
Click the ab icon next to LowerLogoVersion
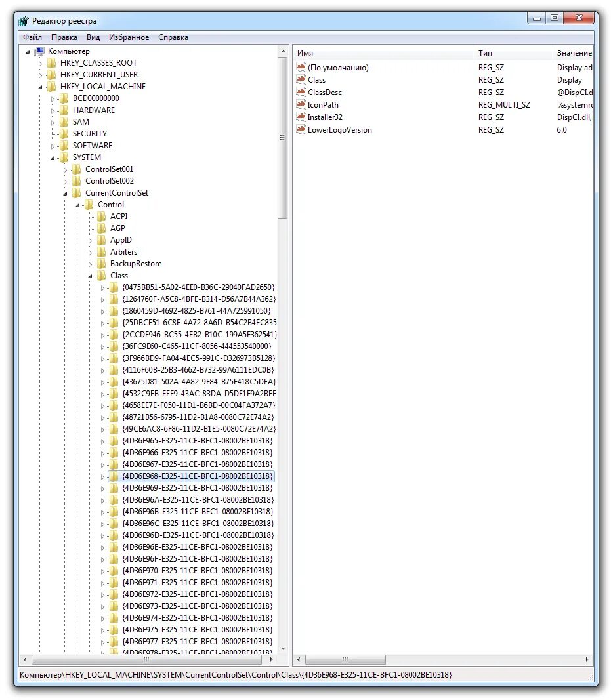point(301,129)
